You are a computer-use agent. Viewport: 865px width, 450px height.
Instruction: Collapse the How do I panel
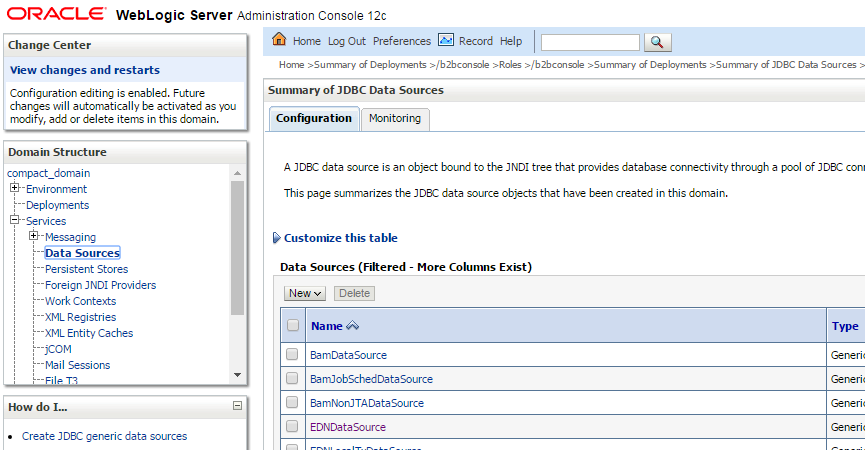(237, 406)
